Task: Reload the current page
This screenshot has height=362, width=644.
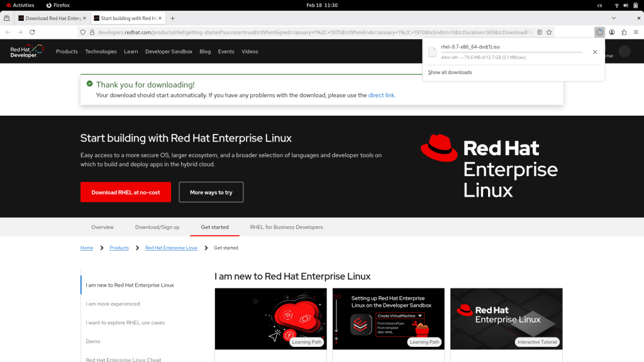Action: 32,32
